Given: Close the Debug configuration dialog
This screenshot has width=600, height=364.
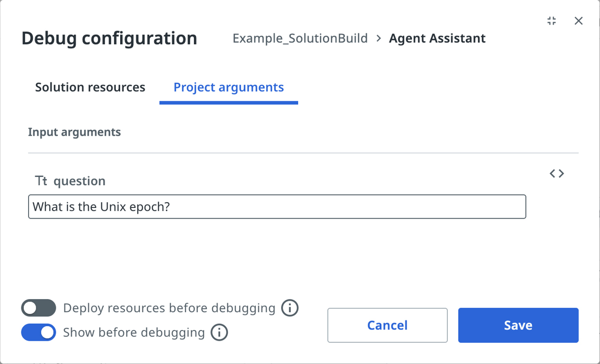Looking at the screenshot, I should coord(578,21).
